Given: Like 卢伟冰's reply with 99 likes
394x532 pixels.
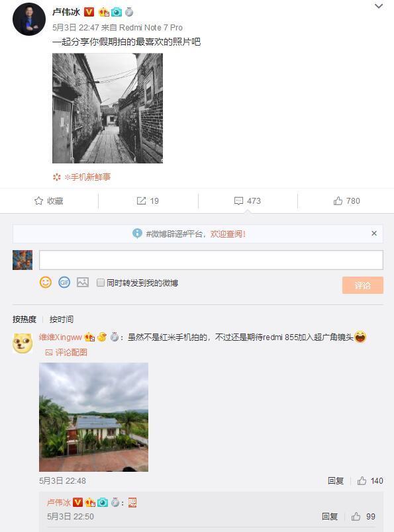Looking at the screenshot, I should point(363,516).
